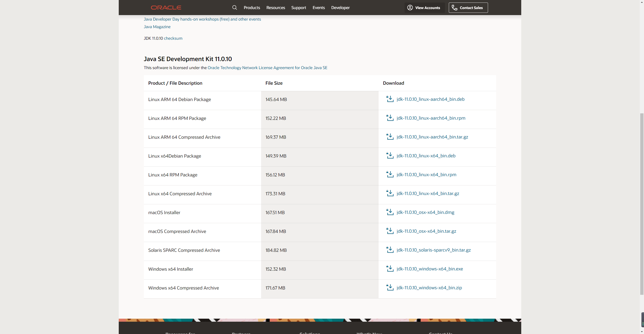Click download icon for linux-aarch64_bin.tar.gz

click(390, 136)
